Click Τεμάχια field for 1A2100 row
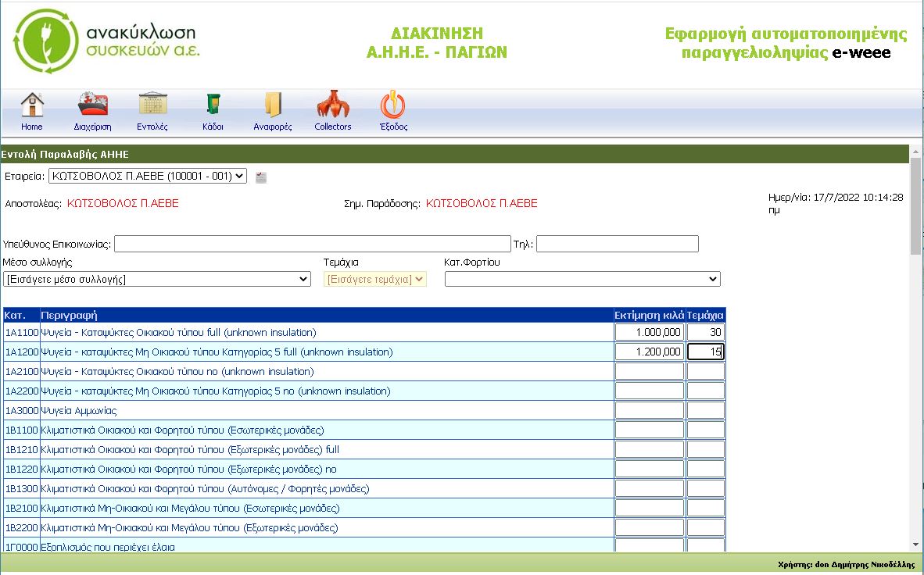 coord(705,371)
